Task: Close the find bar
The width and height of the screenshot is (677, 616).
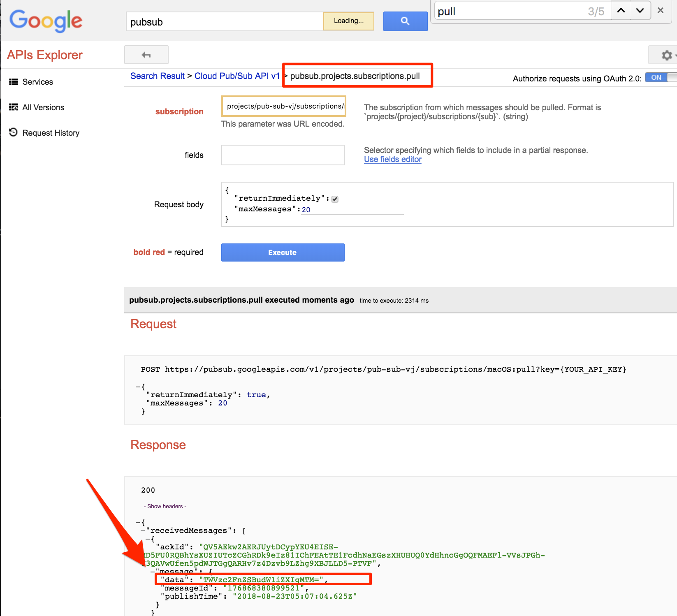Action: [x=661, y=11]
